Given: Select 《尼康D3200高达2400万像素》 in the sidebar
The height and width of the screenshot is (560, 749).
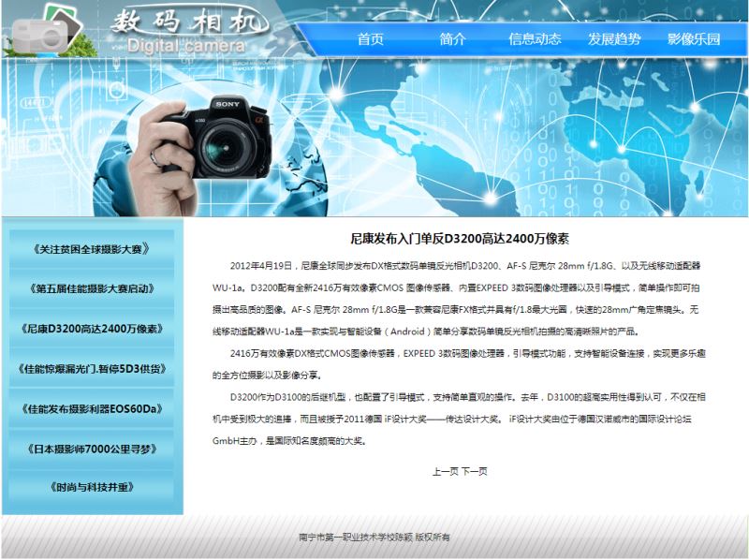Looking at the screenshot, I should pos(91,329).
